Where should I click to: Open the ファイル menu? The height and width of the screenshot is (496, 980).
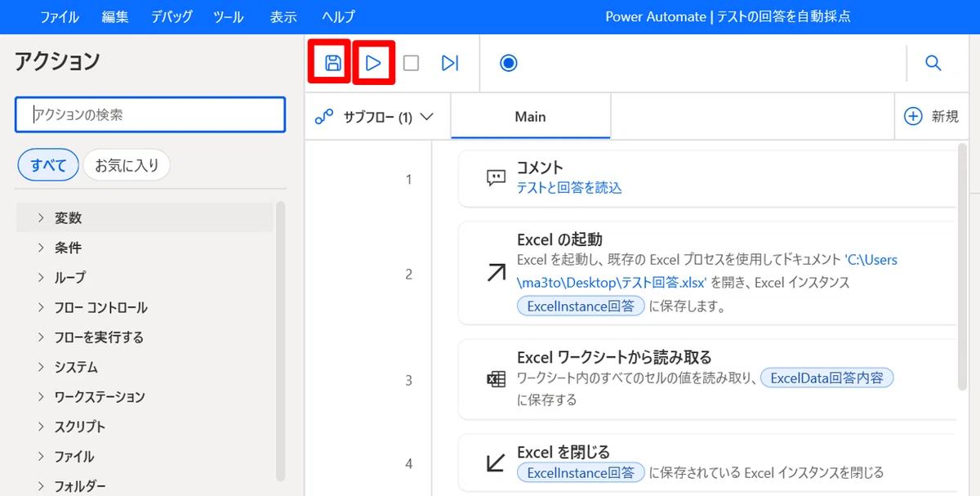(60, 16)
